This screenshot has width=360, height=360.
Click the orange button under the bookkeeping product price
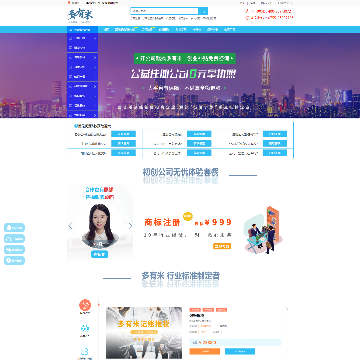pos(205,351)
